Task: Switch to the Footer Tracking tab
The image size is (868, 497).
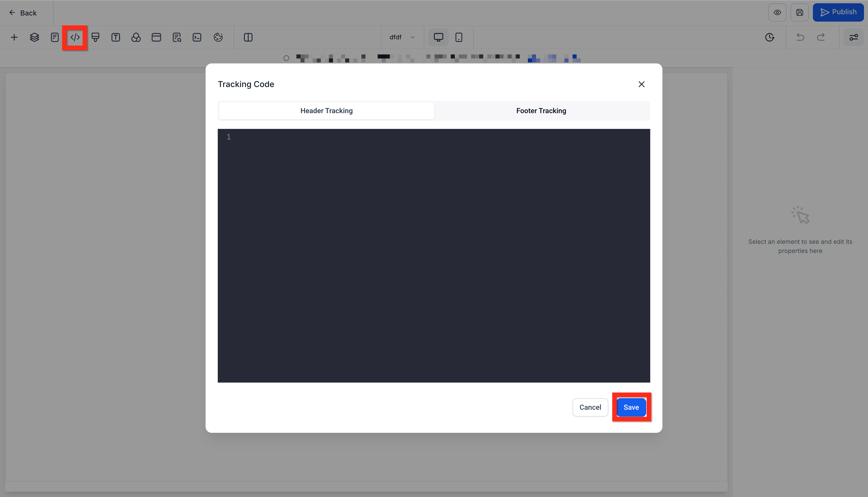Action: point(541,111)
